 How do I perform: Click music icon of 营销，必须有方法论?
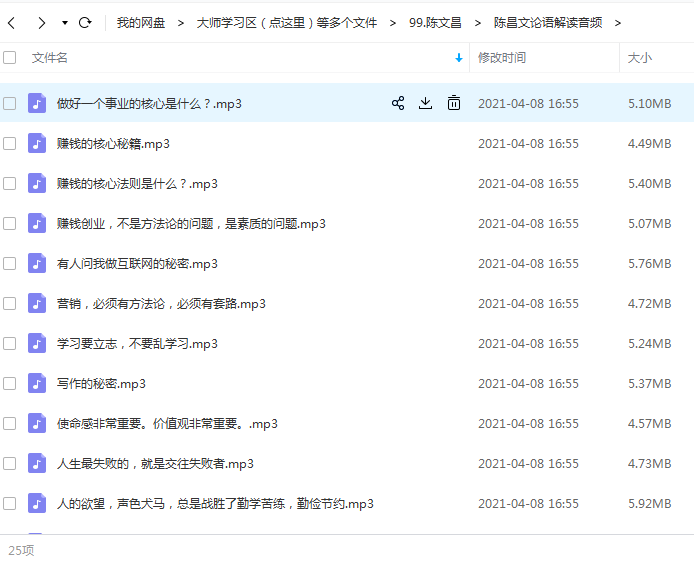tap(37, 303)
